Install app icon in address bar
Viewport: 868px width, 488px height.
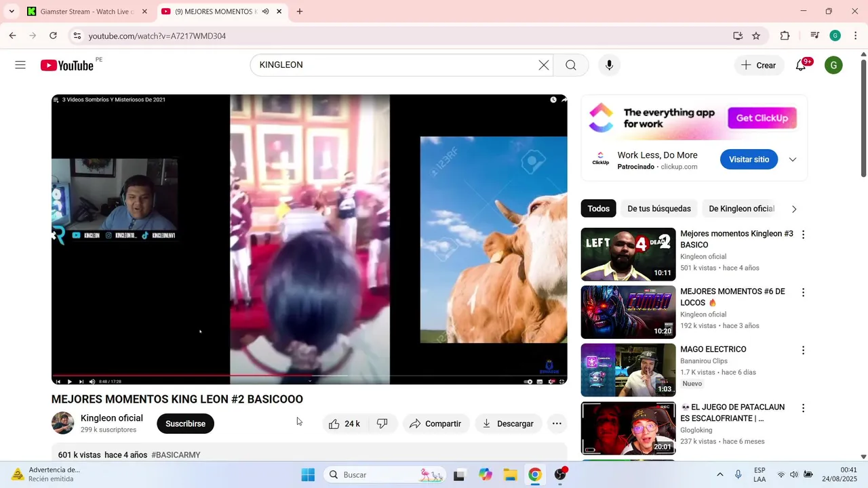[x=738, y=36]
